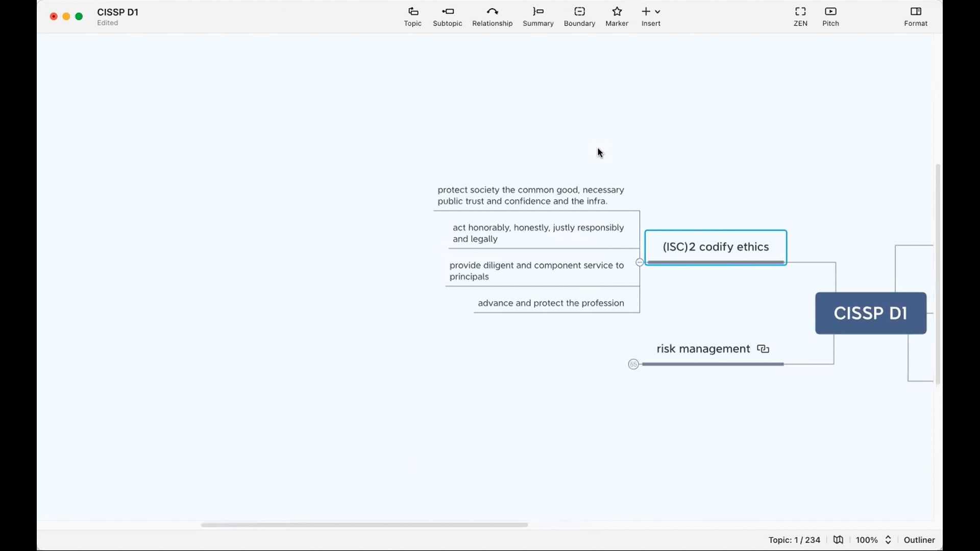Select the Relationship tool
The image size is (980, 551).
click(x=492, y=16)
